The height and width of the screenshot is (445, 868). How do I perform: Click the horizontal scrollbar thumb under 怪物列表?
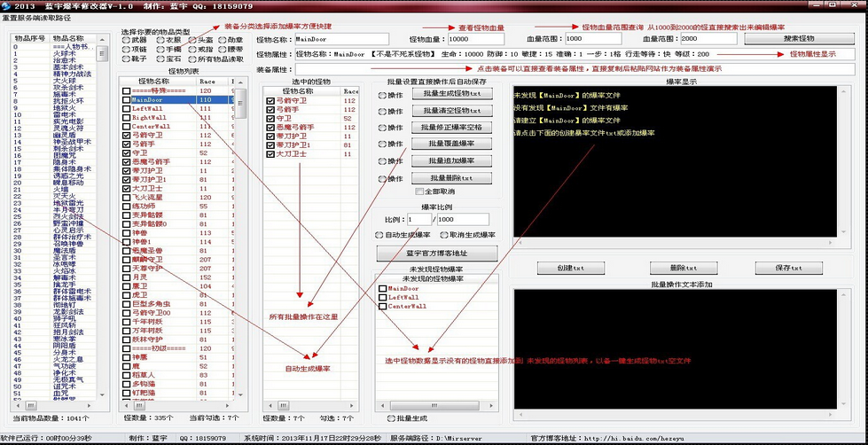point(139,406)
